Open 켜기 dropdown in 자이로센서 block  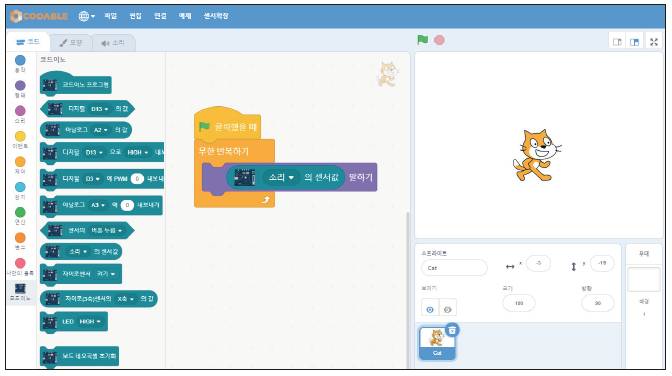coord(106,274)
